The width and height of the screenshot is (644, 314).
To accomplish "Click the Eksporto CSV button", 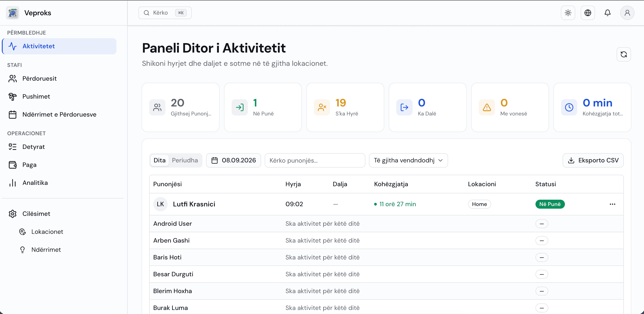I will pos(593,160).
